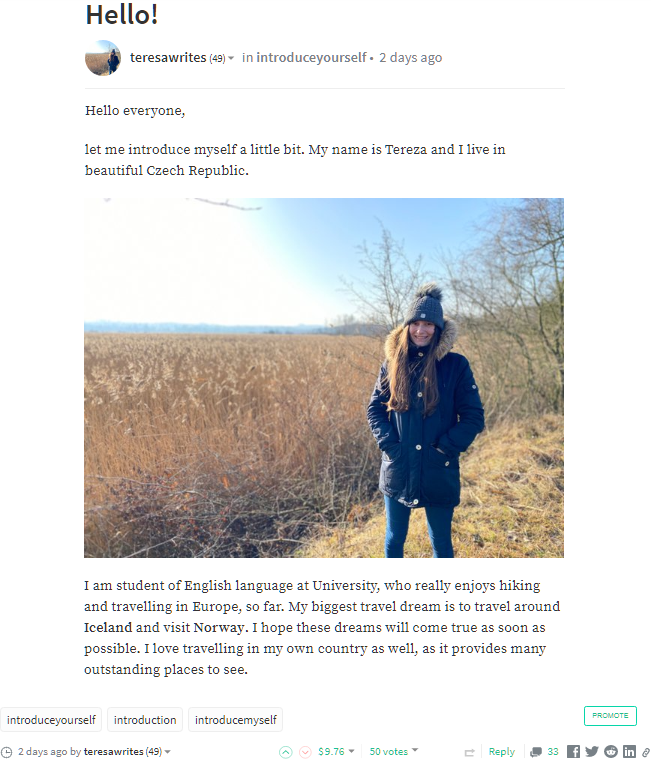Select the introduction tag
This screenshot has height=760, width=652.
coord(145,720)
